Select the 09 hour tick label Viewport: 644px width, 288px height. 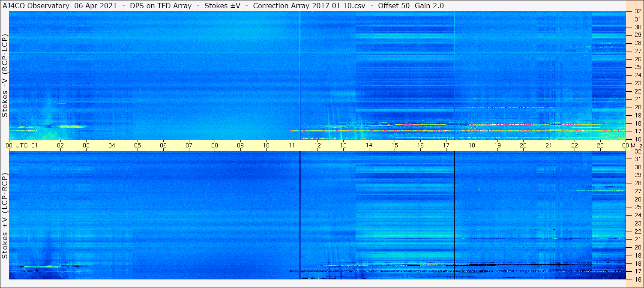tap(240, 145)
